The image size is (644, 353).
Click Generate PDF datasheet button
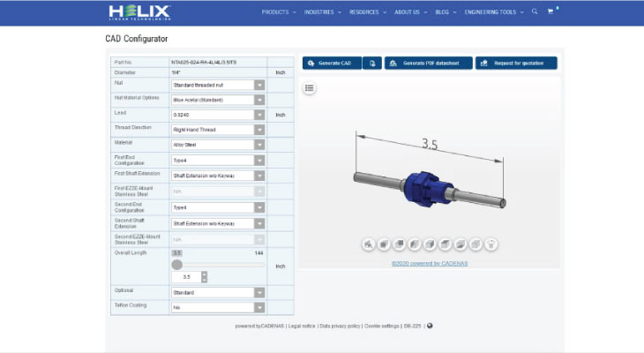tap(429, 64)
